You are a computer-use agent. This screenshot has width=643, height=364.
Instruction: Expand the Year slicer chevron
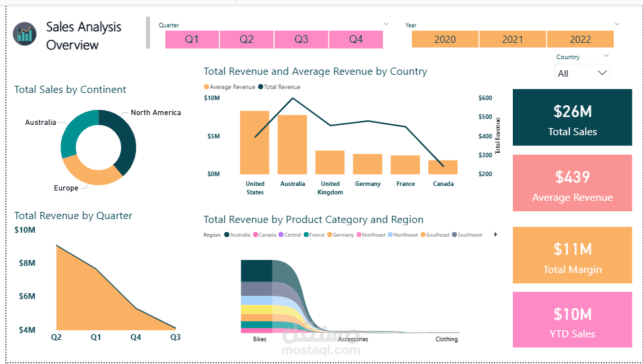point(616,24)
